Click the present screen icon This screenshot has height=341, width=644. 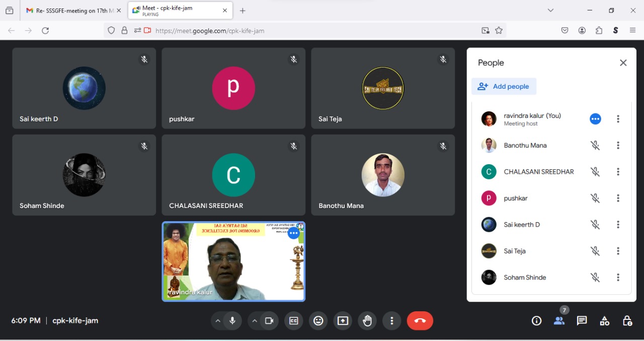pos(343,321)
